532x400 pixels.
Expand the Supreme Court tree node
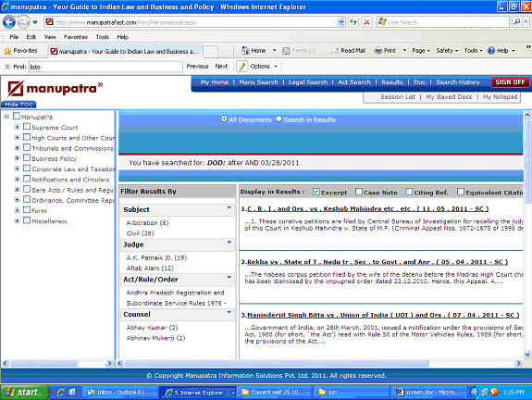coord(17,127)
